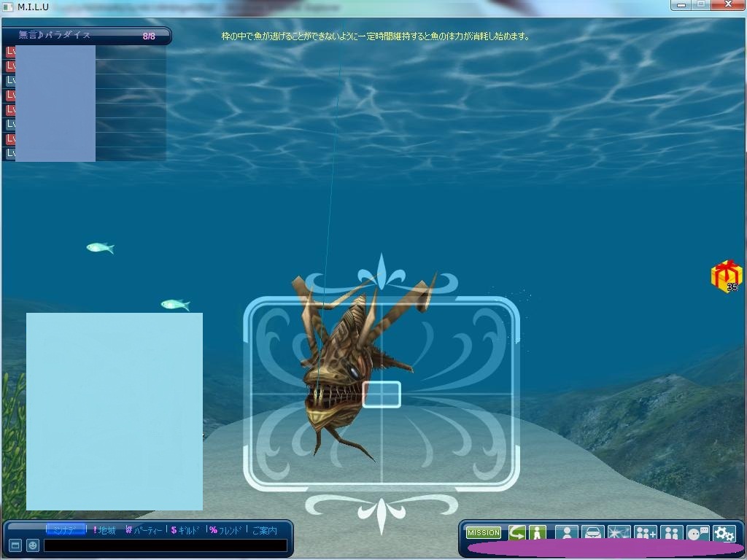
Task: Select the sparkle effects icon
Action: pos(619,533)
